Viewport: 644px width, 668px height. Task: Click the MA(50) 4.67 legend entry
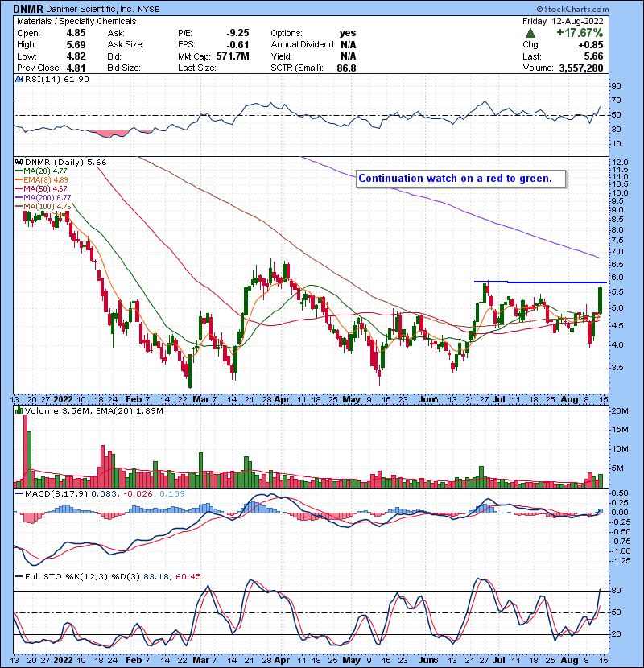pos(41,188)
